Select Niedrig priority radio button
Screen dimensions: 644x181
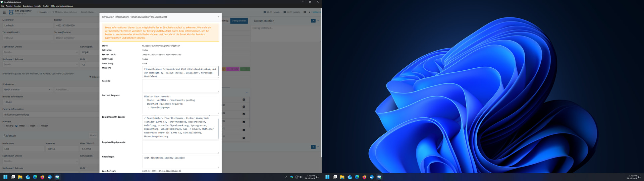[x=4, y=126]
